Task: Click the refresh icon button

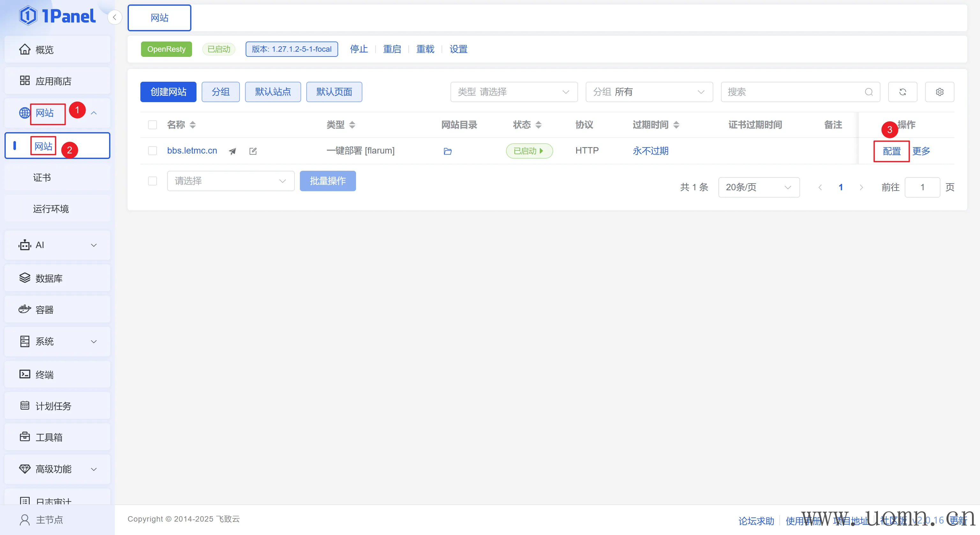Action: click(x=902, y=92)
